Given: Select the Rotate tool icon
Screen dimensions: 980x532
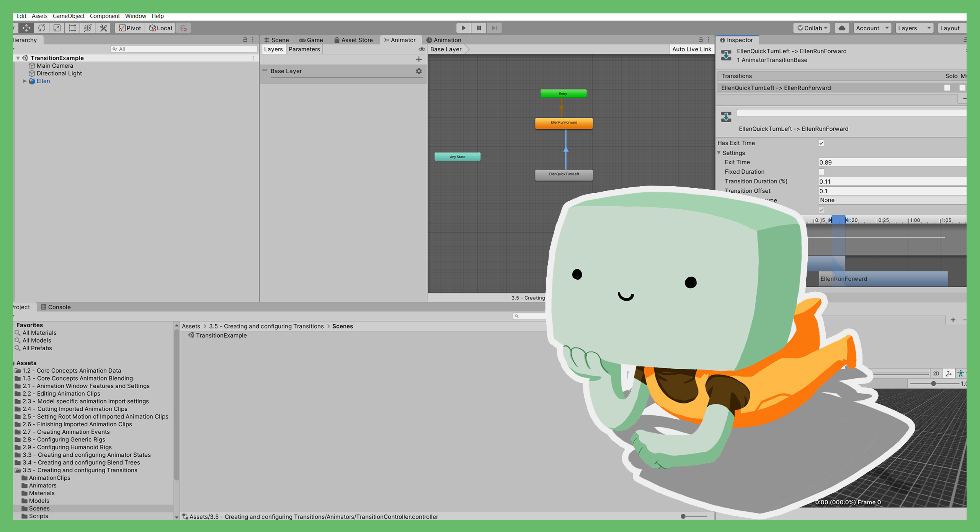Looking at the screenshot, I should coord(42,28).
